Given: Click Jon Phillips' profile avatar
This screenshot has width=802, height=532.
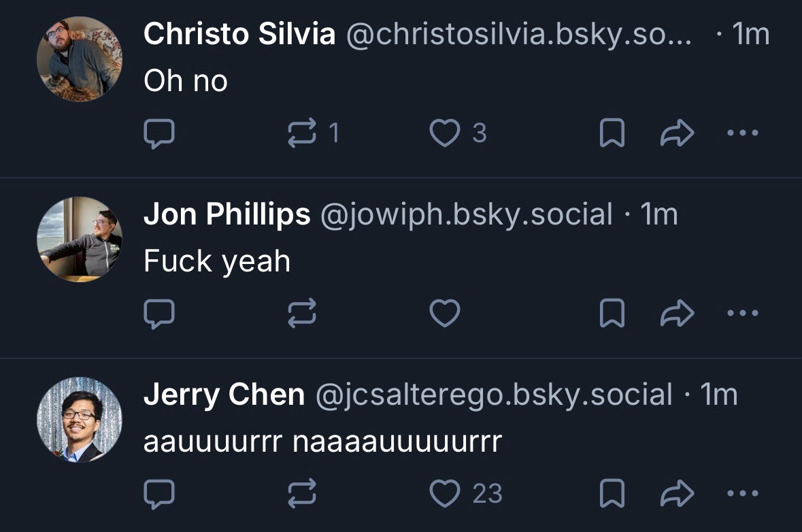Looking at the screenshot, I should click(80, 239).
